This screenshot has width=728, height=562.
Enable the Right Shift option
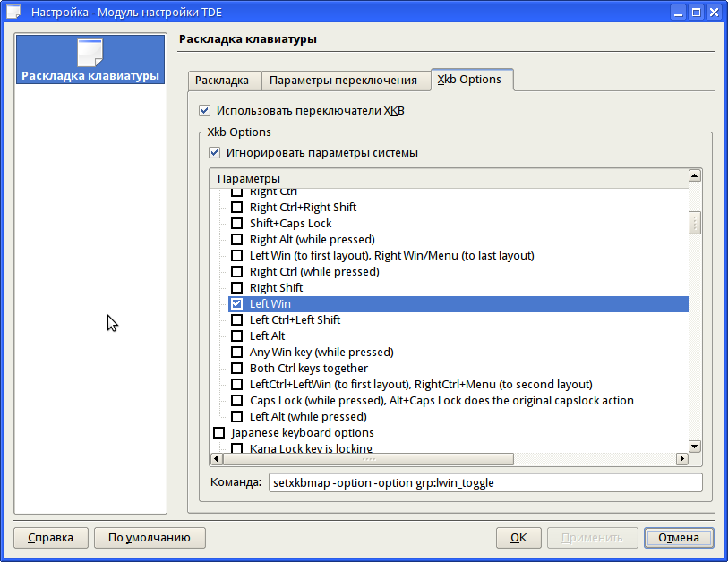click(x=236, y=288)
